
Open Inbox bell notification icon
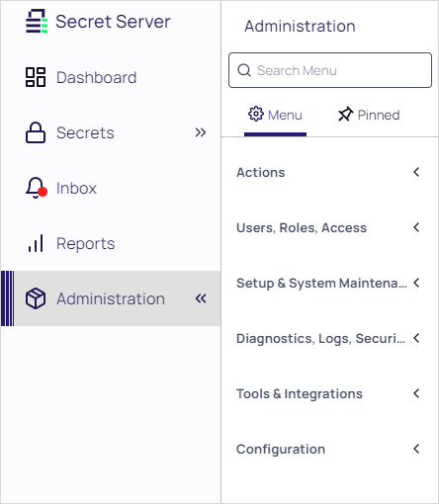36,188
